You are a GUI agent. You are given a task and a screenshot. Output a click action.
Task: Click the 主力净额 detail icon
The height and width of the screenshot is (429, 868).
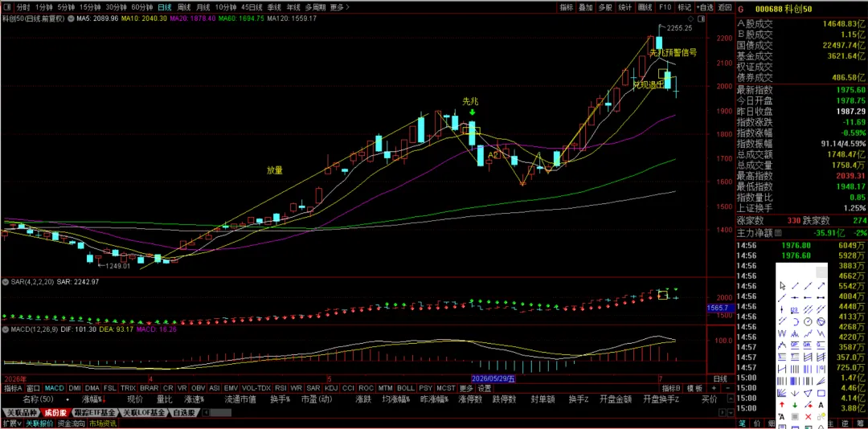click(x=778, y=233)
